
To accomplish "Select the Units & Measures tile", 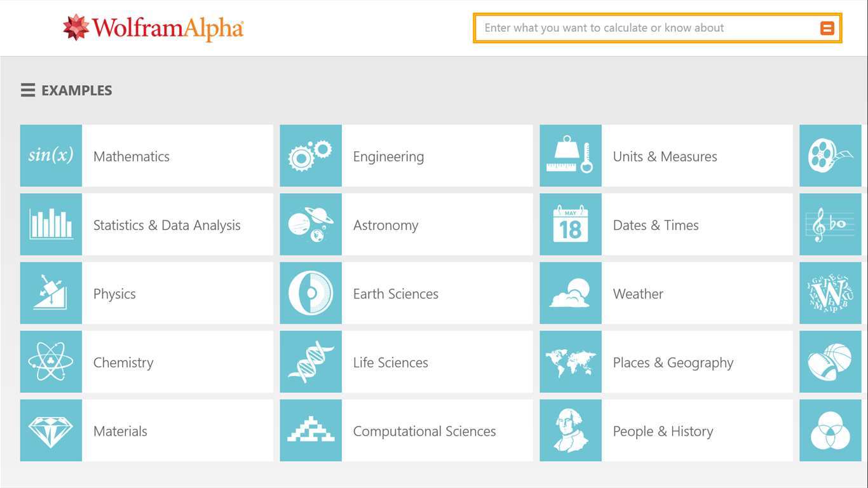I will point(665,156).
